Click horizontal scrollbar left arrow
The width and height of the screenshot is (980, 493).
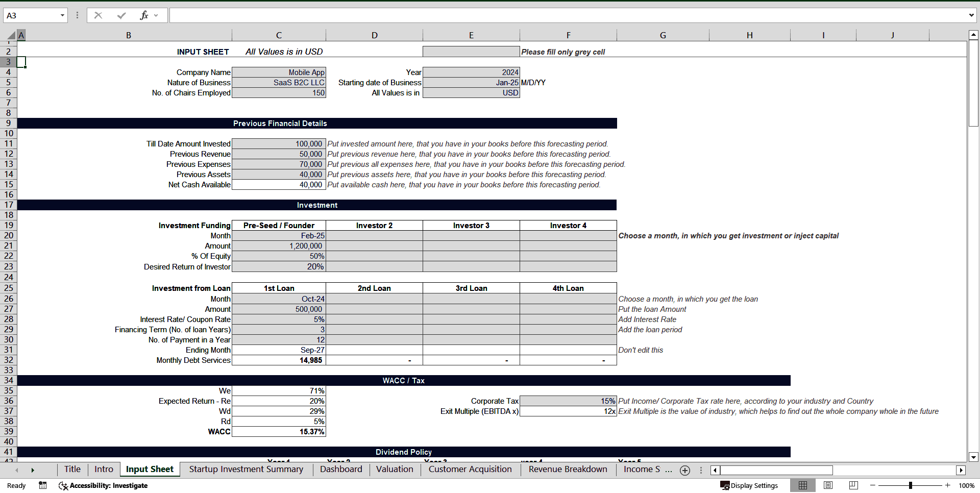pos(715,470)
